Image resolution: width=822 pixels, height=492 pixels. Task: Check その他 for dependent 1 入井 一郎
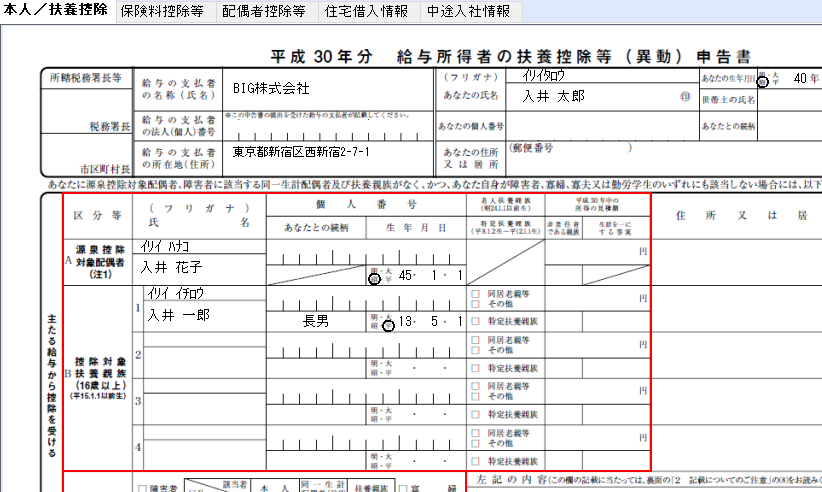click(475, 304)
